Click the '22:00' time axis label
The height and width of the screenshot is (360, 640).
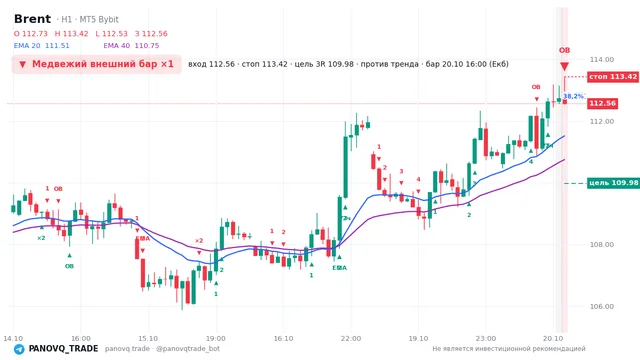pos(351,338)
